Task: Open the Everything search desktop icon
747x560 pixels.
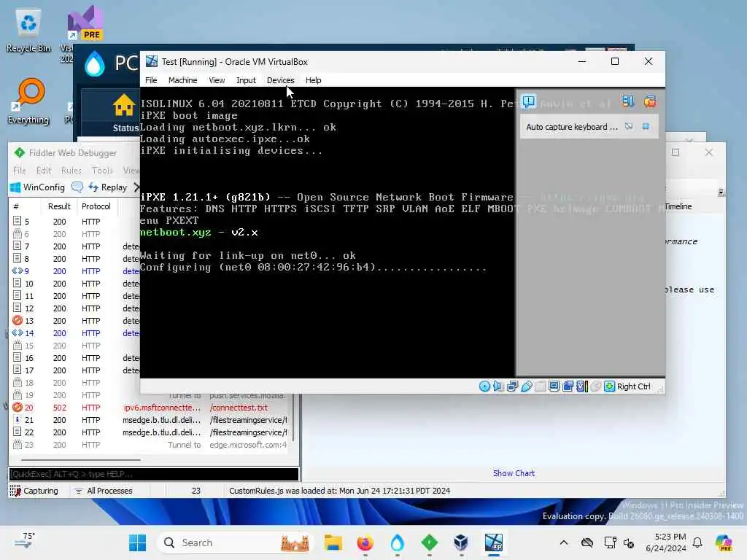Action: 28,101
